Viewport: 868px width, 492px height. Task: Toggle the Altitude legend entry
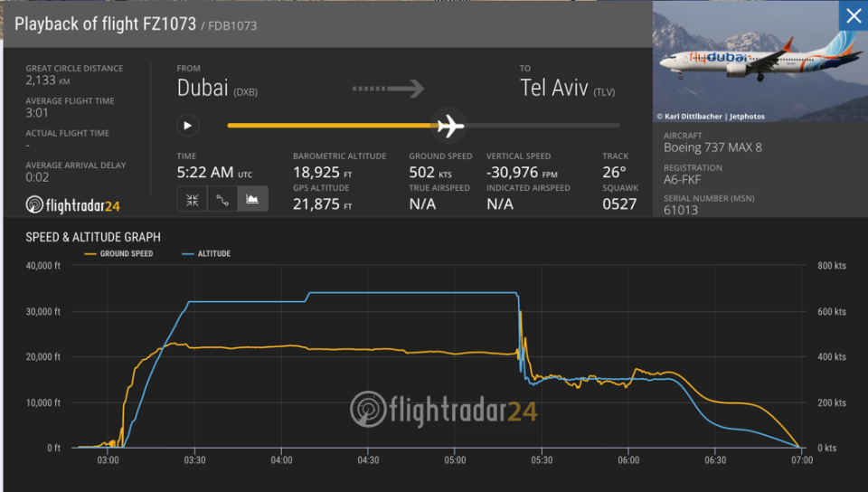coord(206,253)
